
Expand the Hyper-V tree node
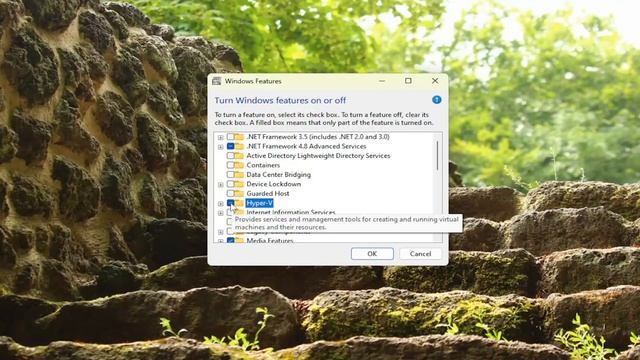pos(220,203)
